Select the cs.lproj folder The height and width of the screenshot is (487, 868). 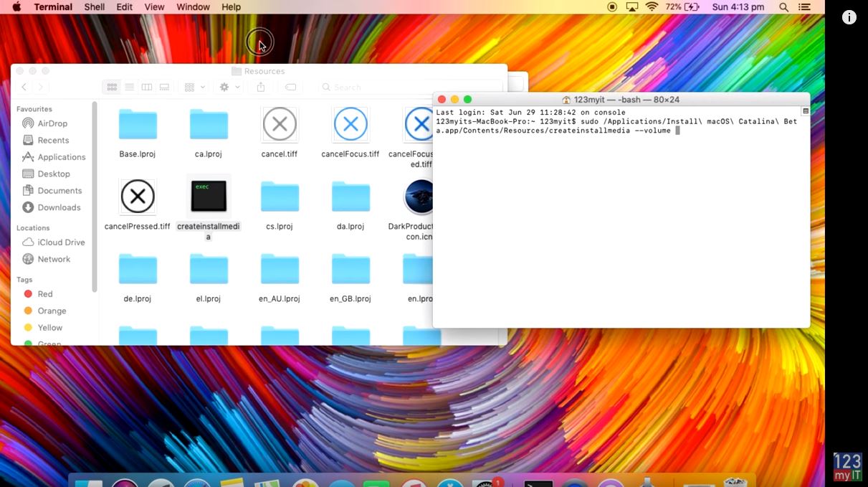pos(280,197)
